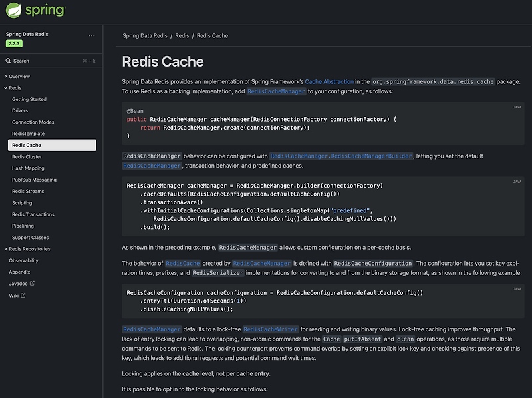This screenshot has width=532, height=398.
Task: Follow the Cache Abstraction hyperlink
Action: pos(329,81)
